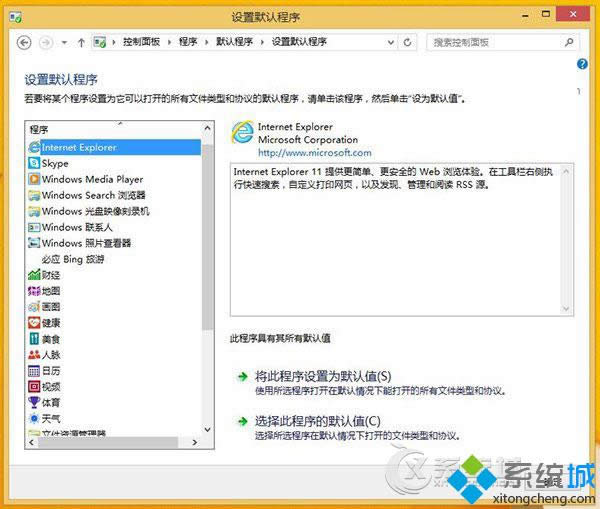Click the 程序 column header
Image resolution: width=600 pixels, height=509 pixels.
pyautogui.click(x=113, y=129)
